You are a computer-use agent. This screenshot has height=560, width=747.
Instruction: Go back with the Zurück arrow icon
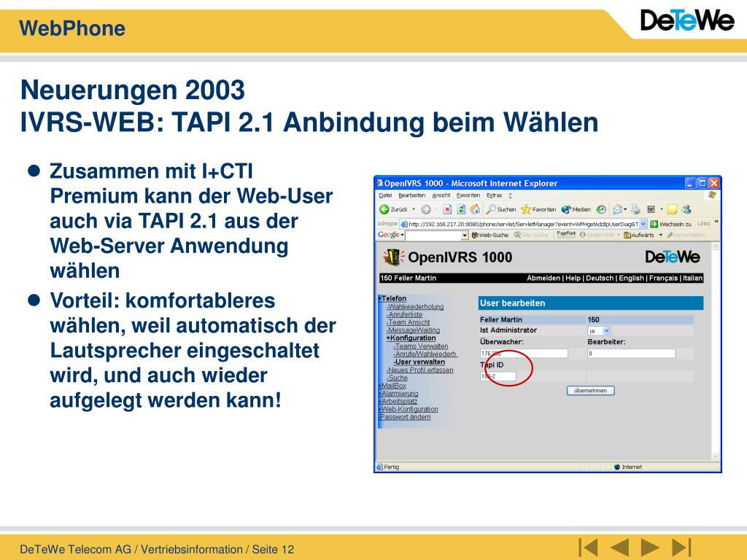click(x=384, y=209)
